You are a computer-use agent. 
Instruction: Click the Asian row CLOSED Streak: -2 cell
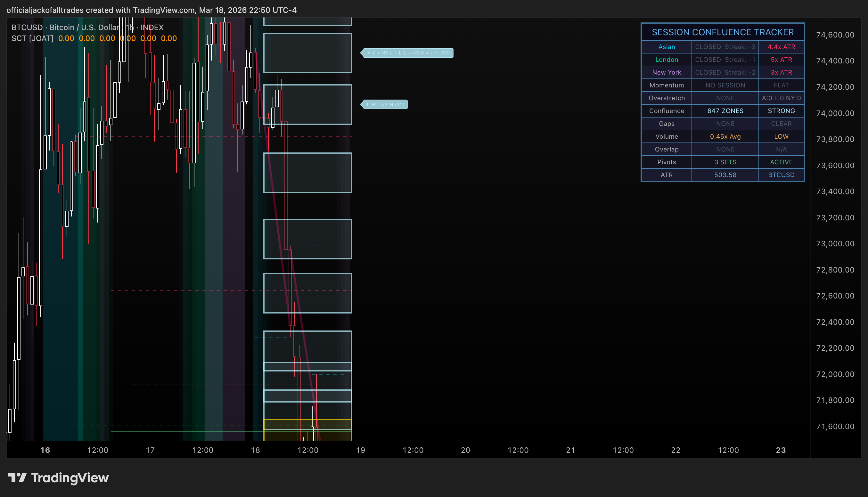coord(725,47)
